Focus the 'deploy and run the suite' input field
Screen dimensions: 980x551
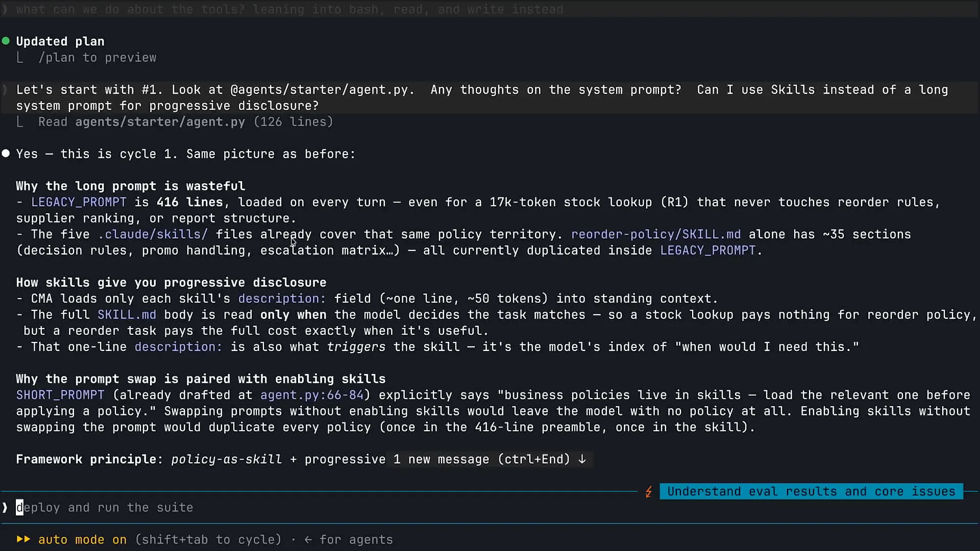coord(490,508)
